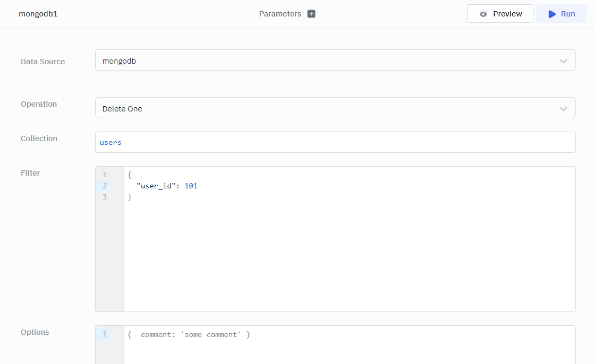Focus the Options editor comment placeholder
This screenshot has width=594, height=364.
click(x=189, y=334)
